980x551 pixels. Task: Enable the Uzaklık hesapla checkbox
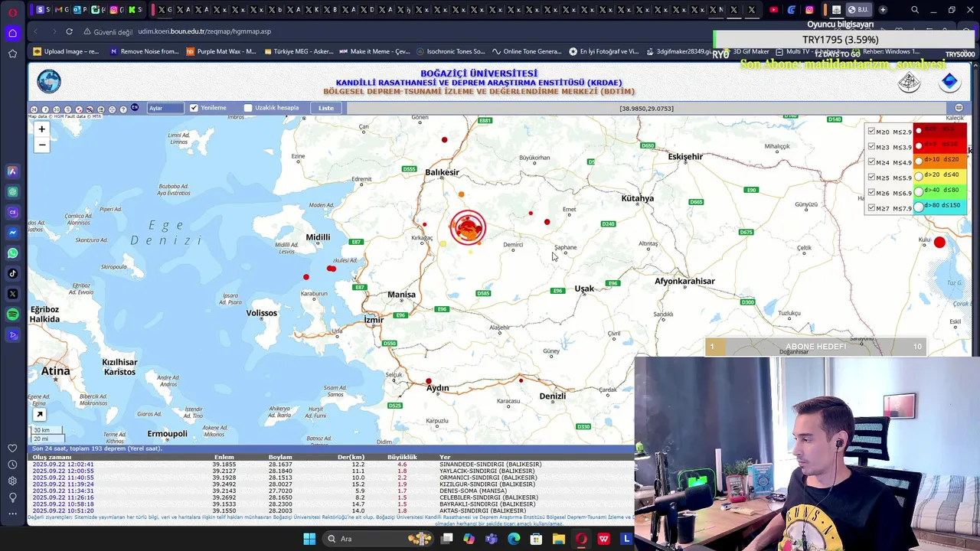248,108
